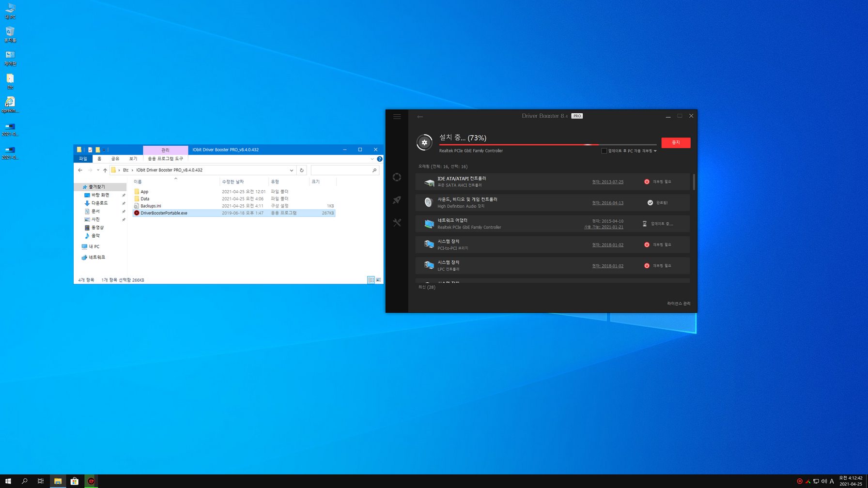Click the 중지 stop button
Viewport: 868px width, 488px height.
(676, 142)
